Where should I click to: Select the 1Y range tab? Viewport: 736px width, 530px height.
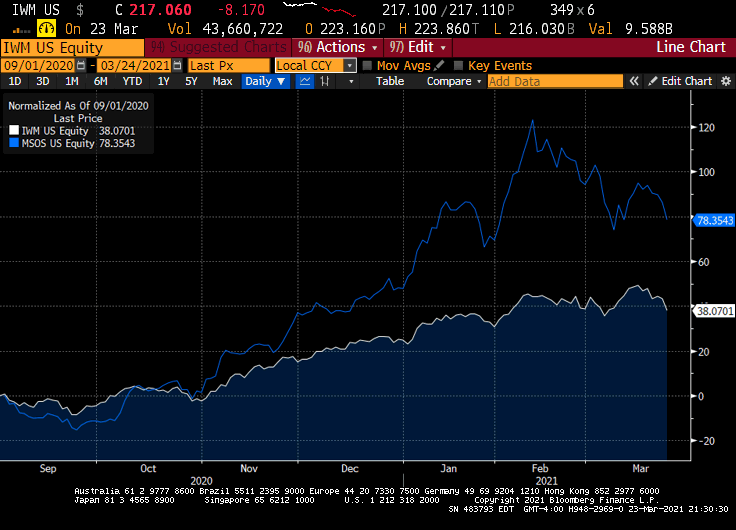(x=163, y=81)
